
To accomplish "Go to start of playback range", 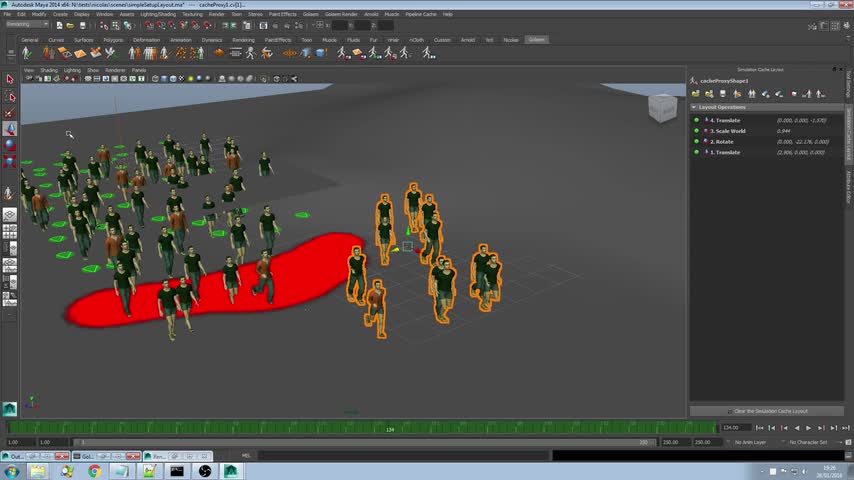I will 759,428.
